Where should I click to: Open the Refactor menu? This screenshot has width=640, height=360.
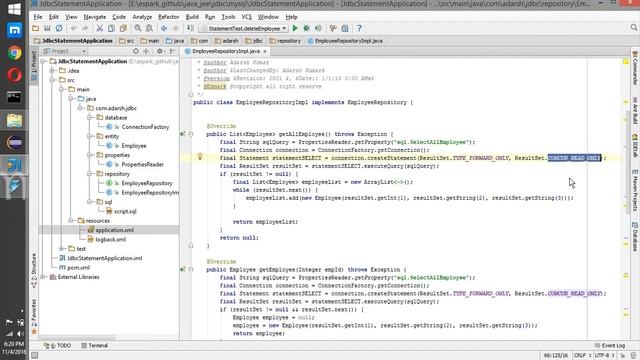coord(169,17)
